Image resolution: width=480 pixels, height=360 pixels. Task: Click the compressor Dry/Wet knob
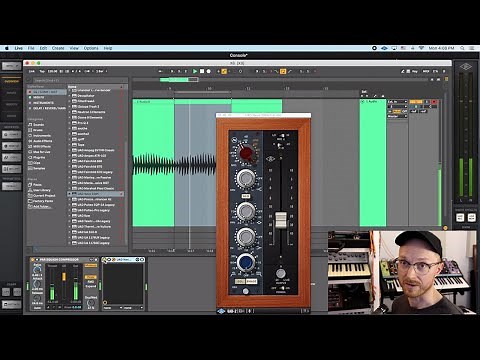91,303
